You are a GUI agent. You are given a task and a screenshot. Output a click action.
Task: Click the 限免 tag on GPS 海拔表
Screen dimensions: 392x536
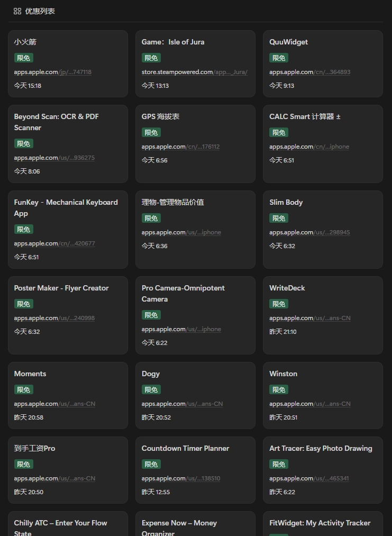151,132
